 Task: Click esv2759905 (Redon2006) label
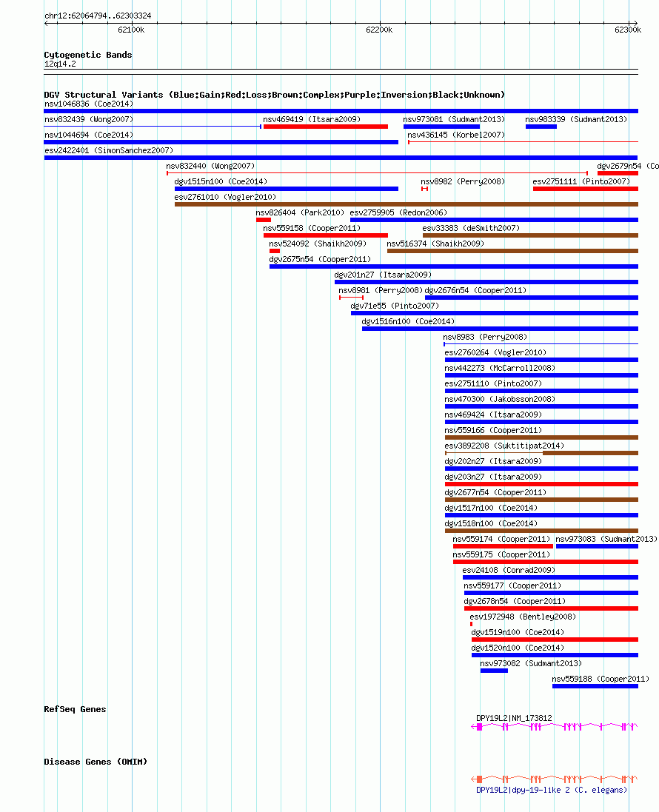398,212
